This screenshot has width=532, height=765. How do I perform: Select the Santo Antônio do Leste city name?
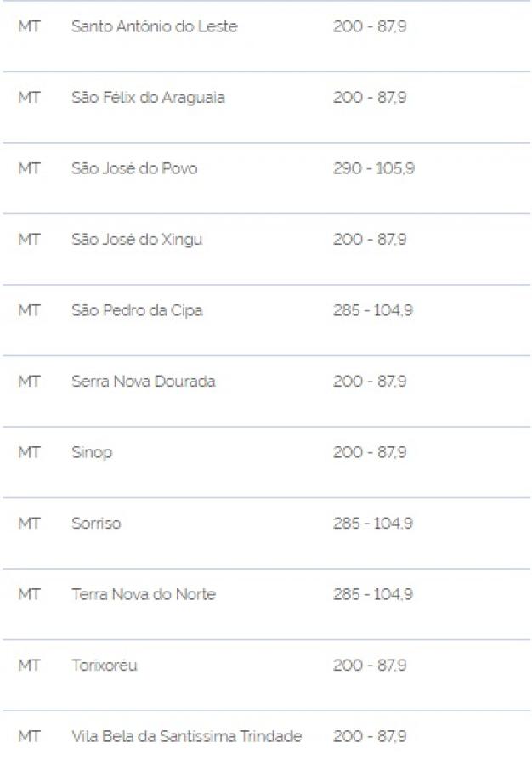154,26
